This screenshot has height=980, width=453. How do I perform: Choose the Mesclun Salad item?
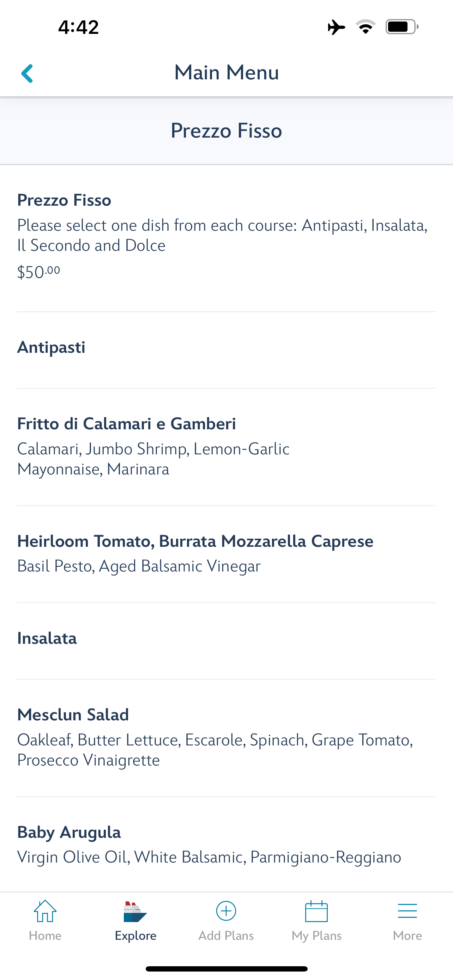[73, 715]
